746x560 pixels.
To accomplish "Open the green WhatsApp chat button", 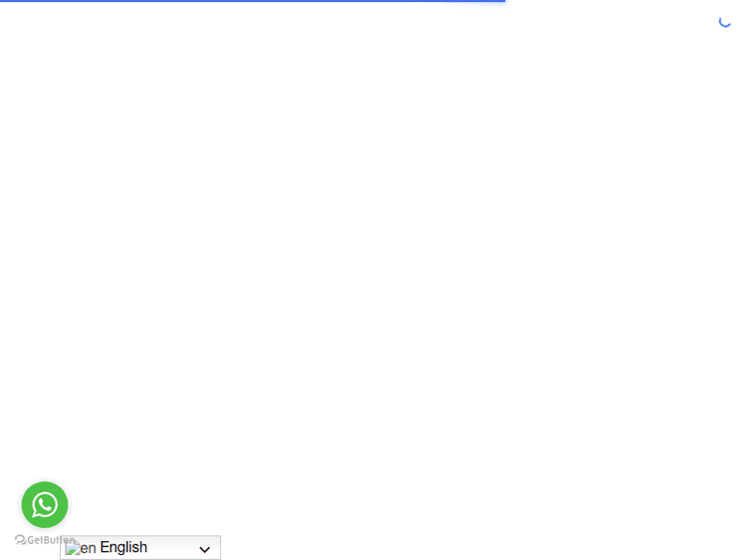I will click(x=45, y=504).
